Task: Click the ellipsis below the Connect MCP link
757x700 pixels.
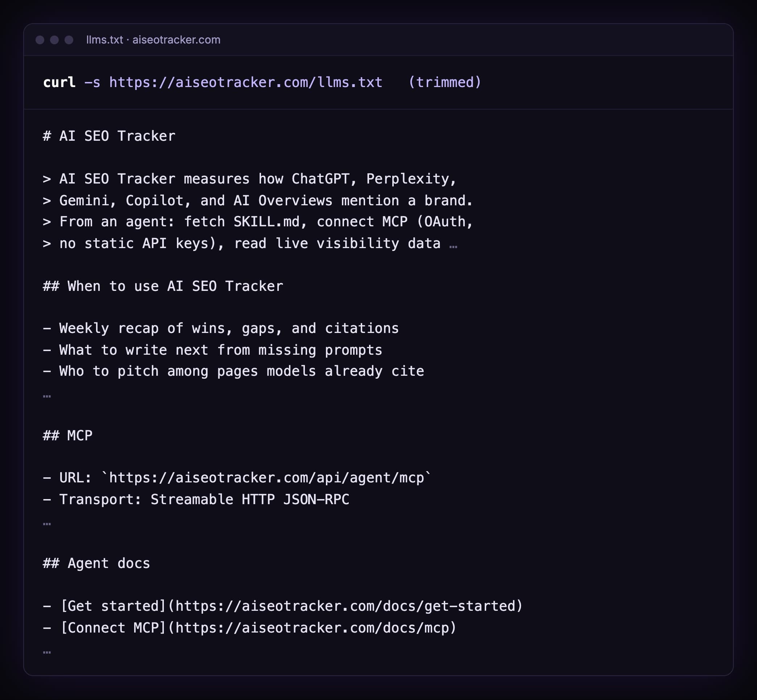Action: pos(47,652)
